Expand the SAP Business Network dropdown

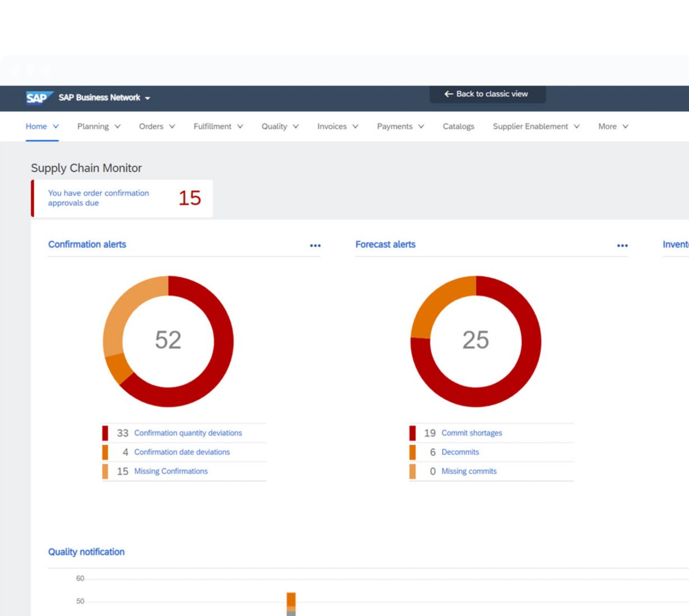point(104,98)
